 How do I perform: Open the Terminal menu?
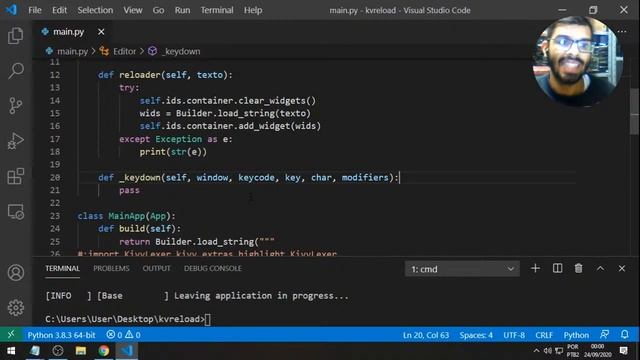pos(217,10)
